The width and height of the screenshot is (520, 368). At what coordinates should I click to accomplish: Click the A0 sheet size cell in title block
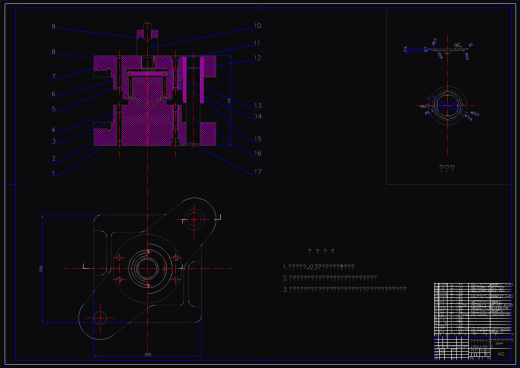501,354
